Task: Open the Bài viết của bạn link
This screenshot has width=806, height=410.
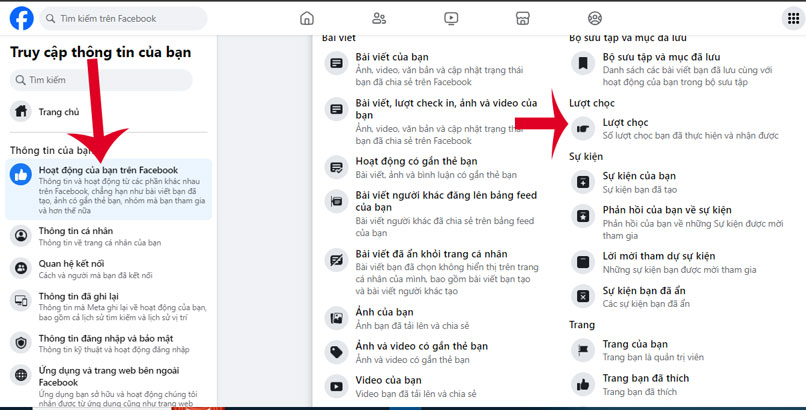Action: pyautogui.click(x=392, y=57)
